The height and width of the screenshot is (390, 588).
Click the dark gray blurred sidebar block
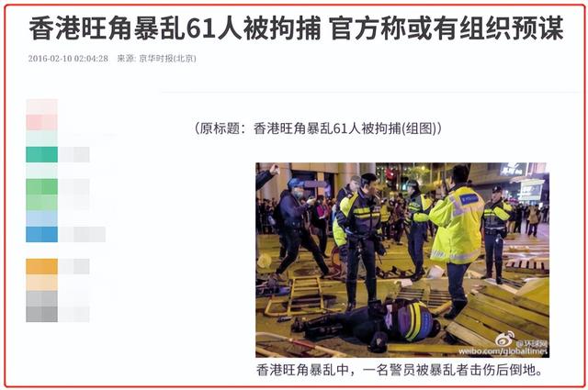click(x=41, y=315)
